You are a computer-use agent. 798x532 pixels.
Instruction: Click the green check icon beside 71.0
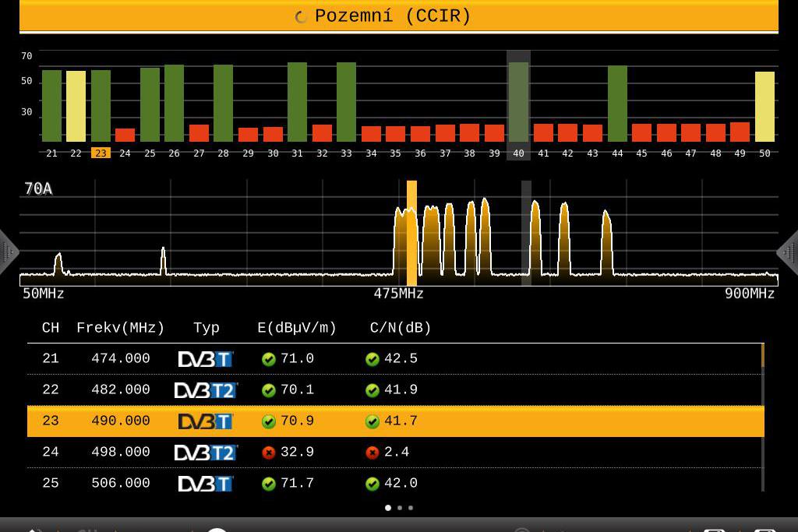click(x=269, y=359)
